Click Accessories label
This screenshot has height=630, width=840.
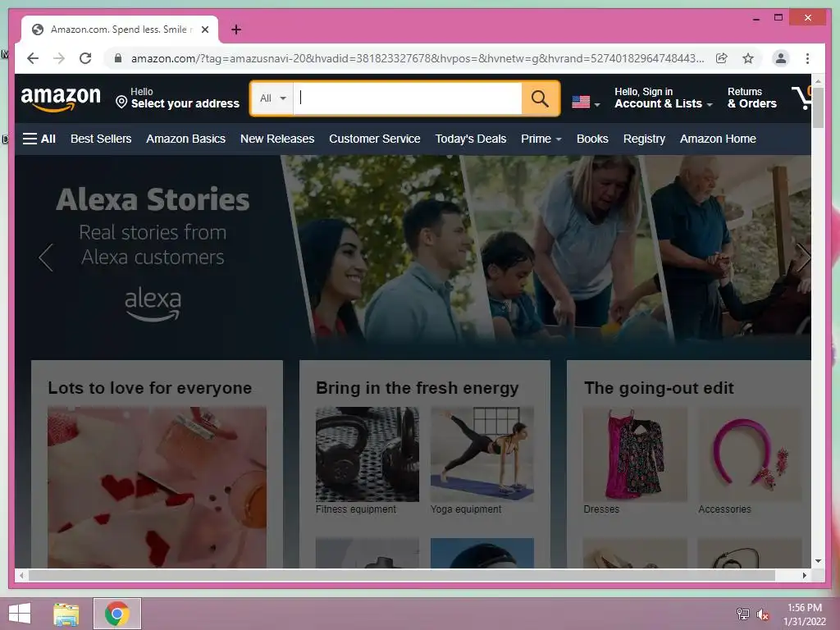tap(724, 509)
